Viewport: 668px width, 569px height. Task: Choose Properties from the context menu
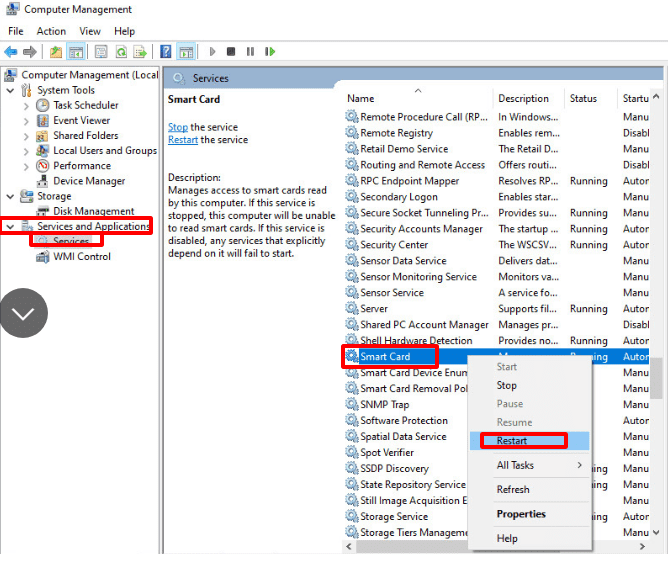tap(530, 514)
